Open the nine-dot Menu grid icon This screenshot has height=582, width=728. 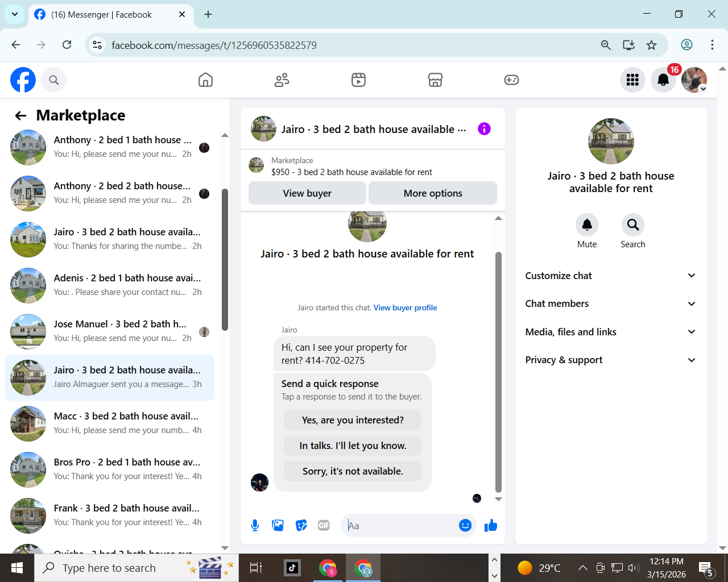tap(632, 80)
